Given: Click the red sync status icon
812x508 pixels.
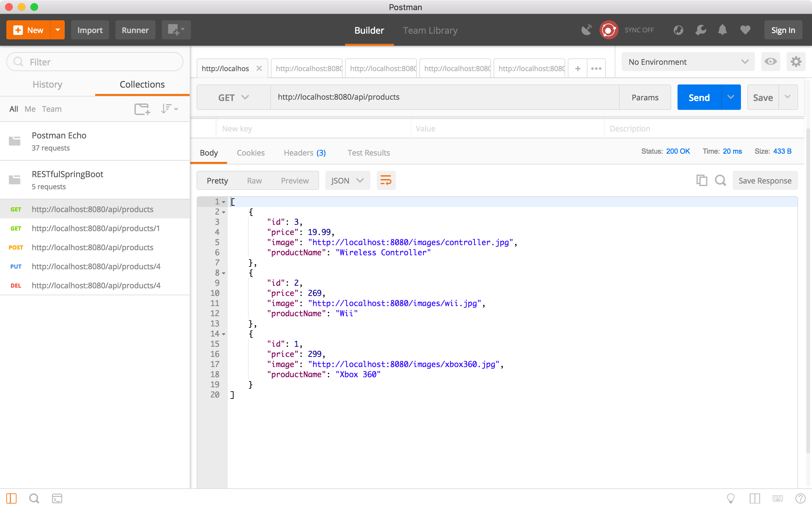Looking at the screenshot, I should pos(609,30).
